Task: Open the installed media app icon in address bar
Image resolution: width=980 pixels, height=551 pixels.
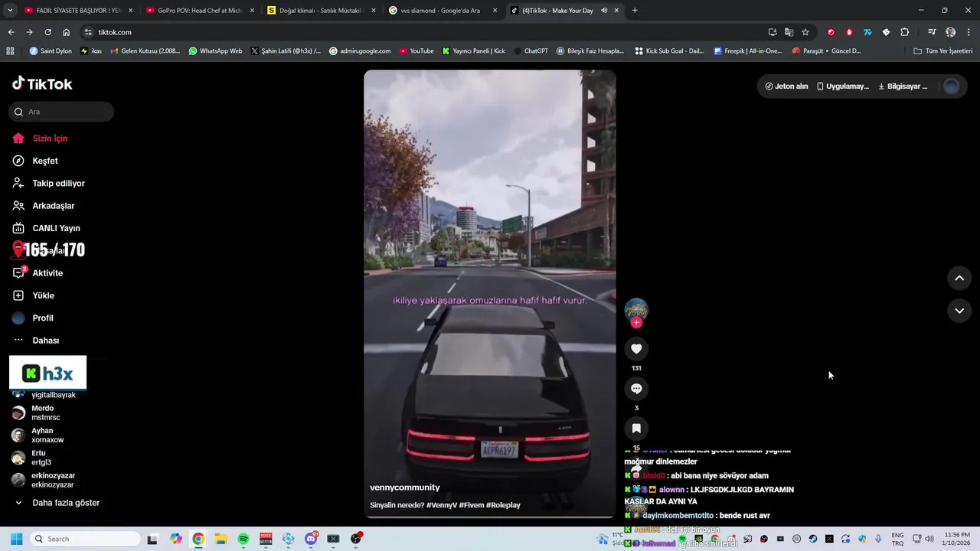Action: point(772,32)
